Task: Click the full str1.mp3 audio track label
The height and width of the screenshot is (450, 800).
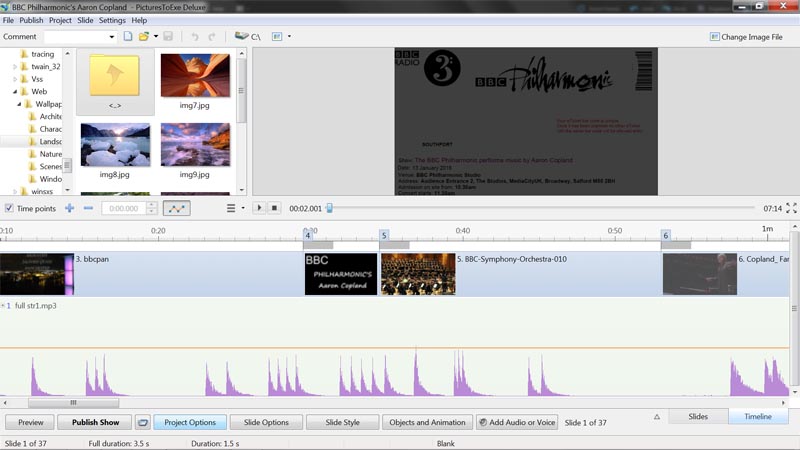Action: pyautogui.click(x=36, y=306)
